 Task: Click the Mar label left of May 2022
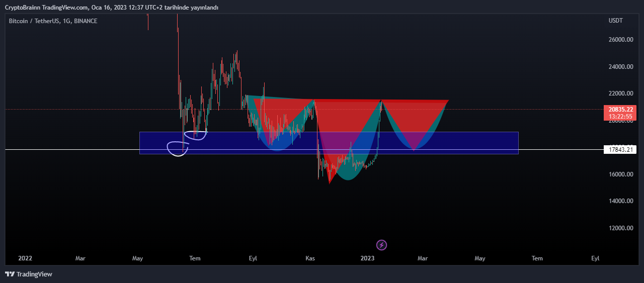click(80, 258)
